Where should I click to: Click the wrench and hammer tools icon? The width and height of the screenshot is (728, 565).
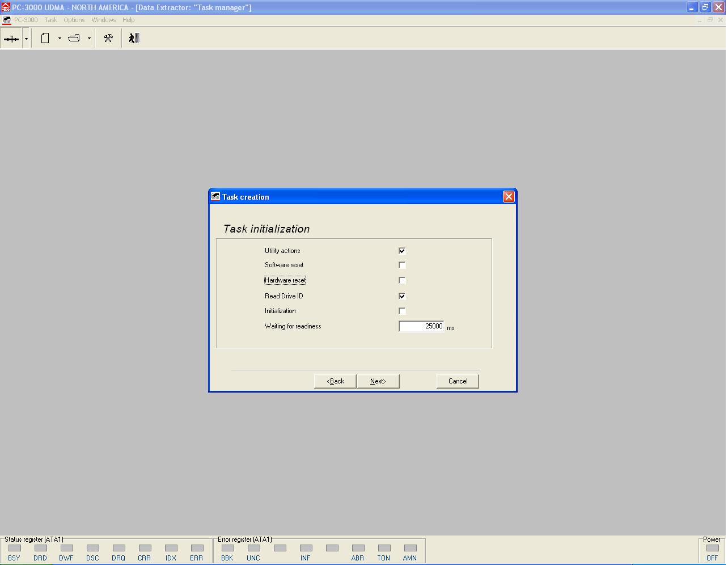coord(108,39)
